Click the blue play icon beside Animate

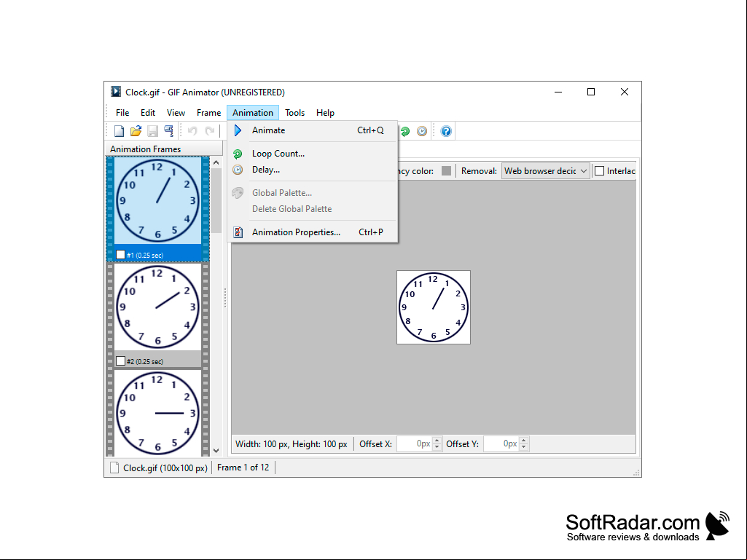point(238,130)
